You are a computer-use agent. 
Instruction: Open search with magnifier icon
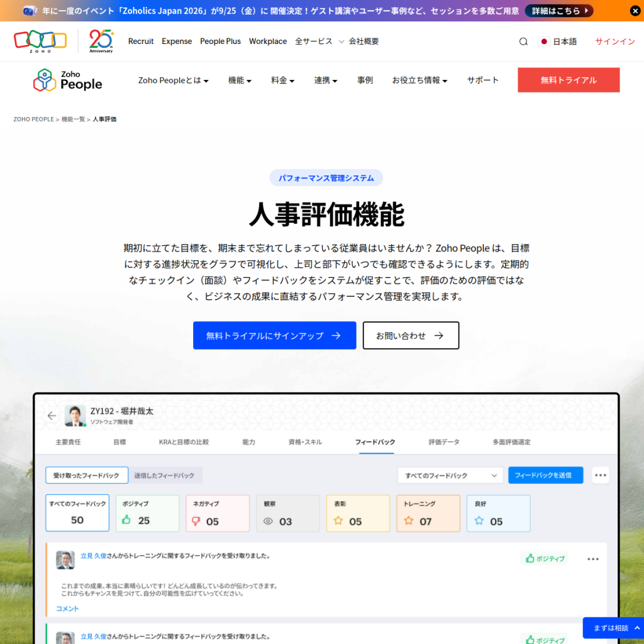pyautogui.click(x=523, y=42)
